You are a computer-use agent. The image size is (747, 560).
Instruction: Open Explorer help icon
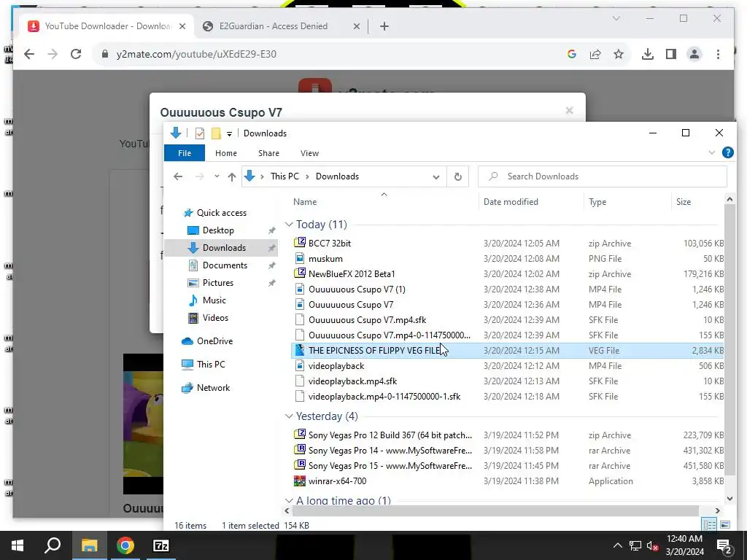coord(727,152)
